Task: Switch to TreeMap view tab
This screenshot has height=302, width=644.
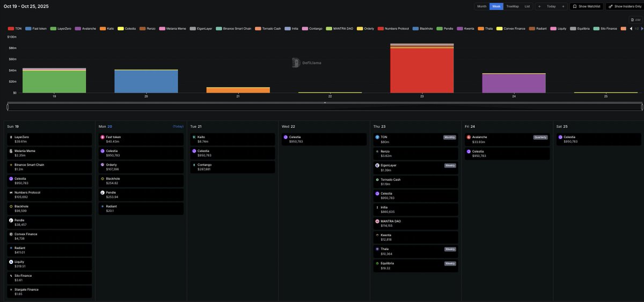Action: (x=513, y=6)
